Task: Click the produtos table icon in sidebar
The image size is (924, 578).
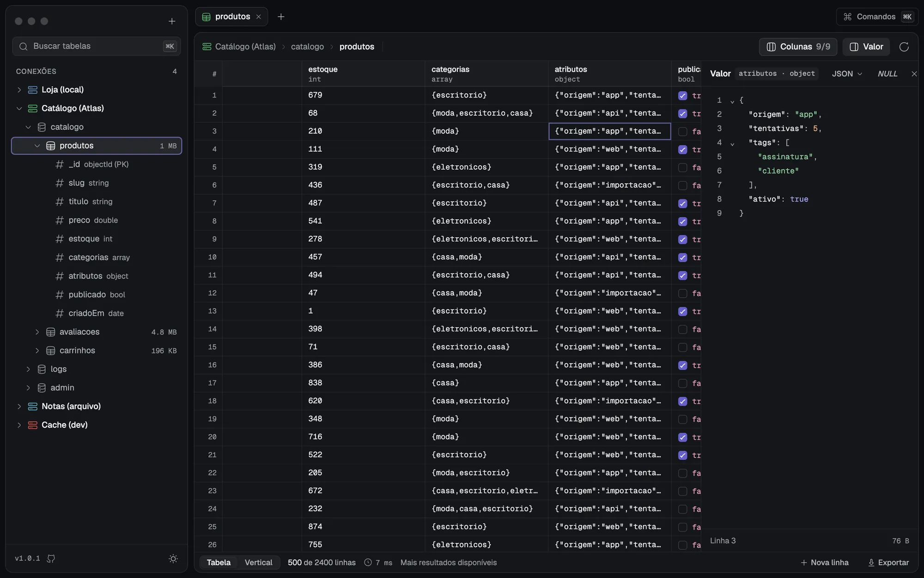Action: [x=51, y=146]
